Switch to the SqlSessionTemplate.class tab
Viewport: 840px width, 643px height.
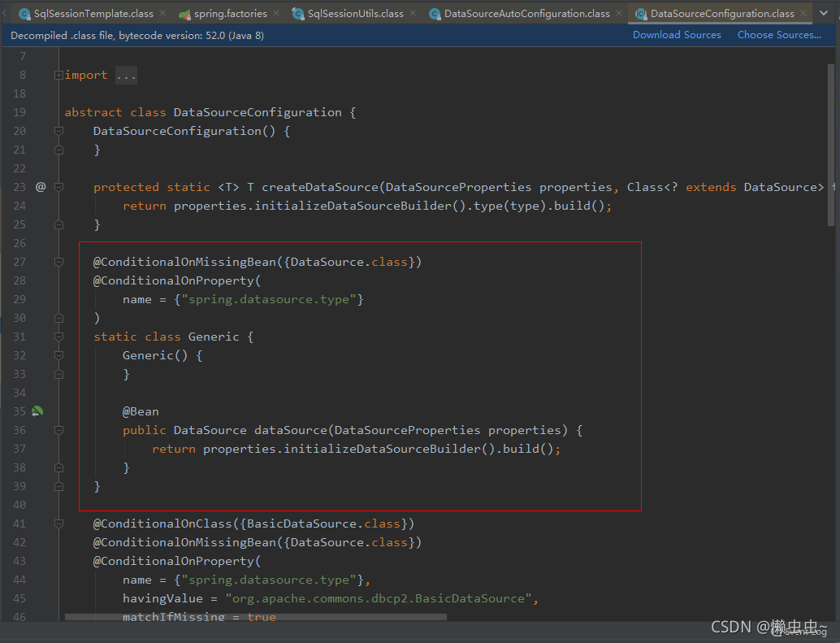93,13
